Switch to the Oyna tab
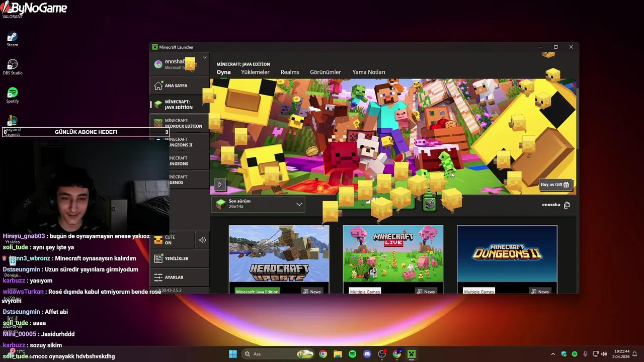 [x=223, y=72]
